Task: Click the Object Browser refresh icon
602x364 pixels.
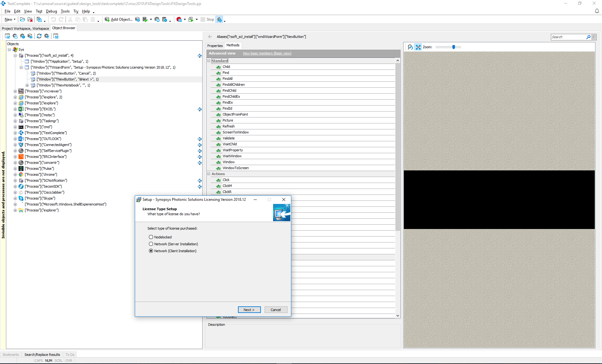Action: 39,36
